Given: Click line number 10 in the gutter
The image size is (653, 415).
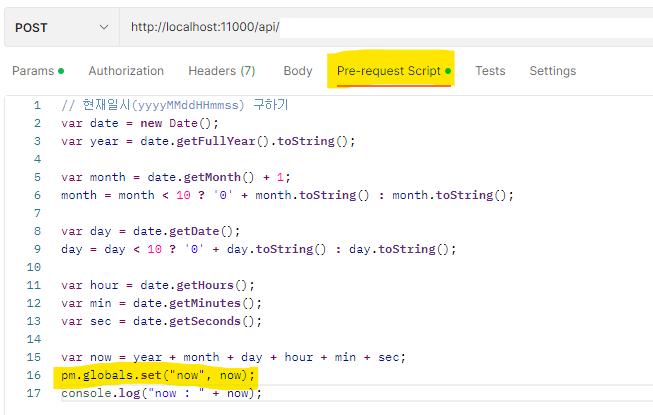Looking at the screenshot, I should coord(34,267).
